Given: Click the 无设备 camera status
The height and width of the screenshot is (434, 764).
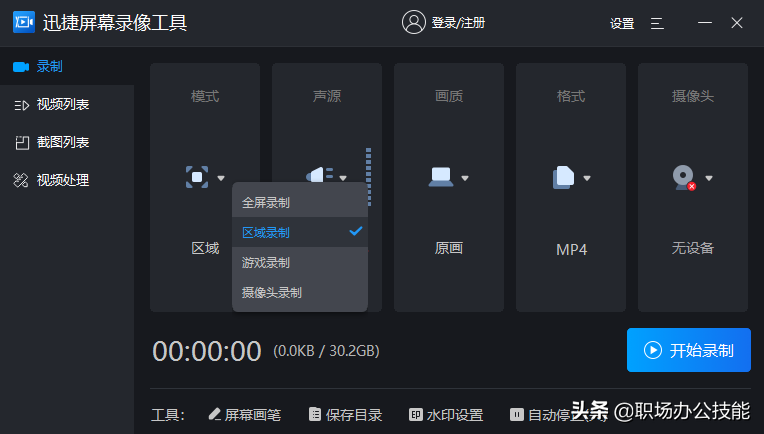Looking at the screenshot, I should click(693, 248).
